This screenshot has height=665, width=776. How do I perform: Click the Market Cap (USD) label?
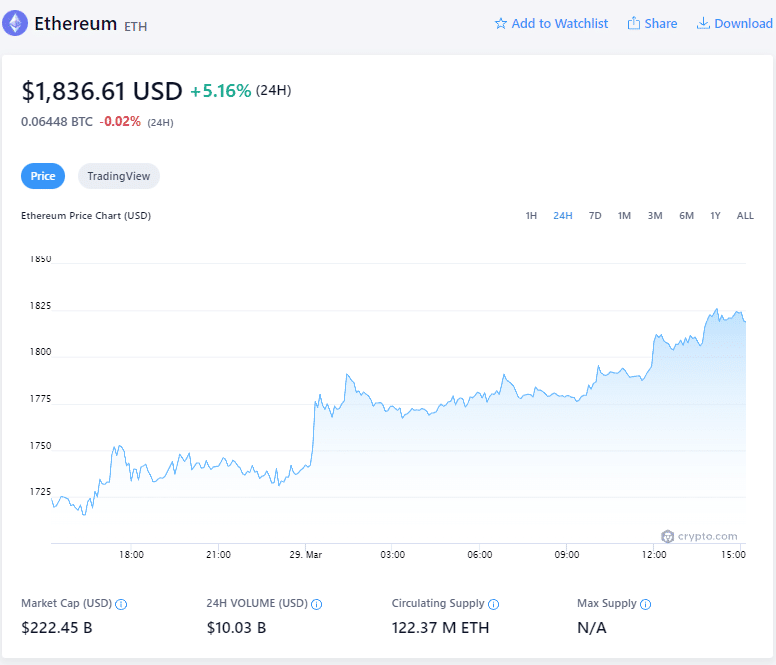(66, 604)
